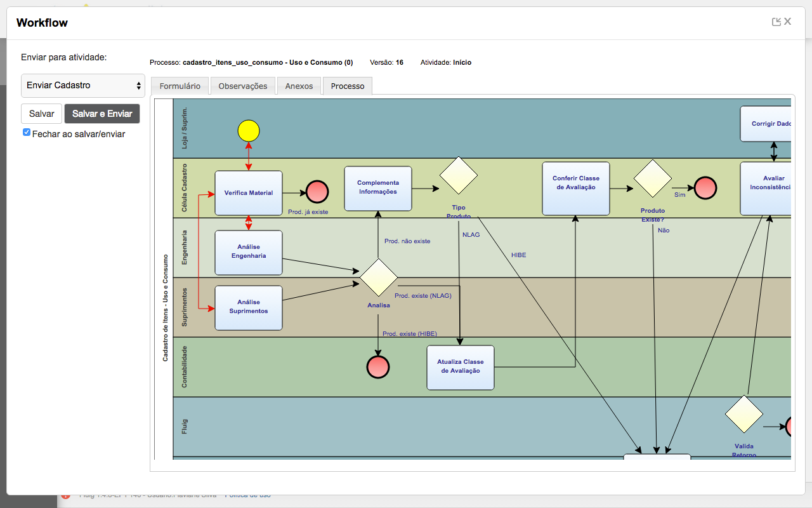Viewport: 812px width, 508px height.
Task: Click the Sim flow label
Action: click(680, 195)
